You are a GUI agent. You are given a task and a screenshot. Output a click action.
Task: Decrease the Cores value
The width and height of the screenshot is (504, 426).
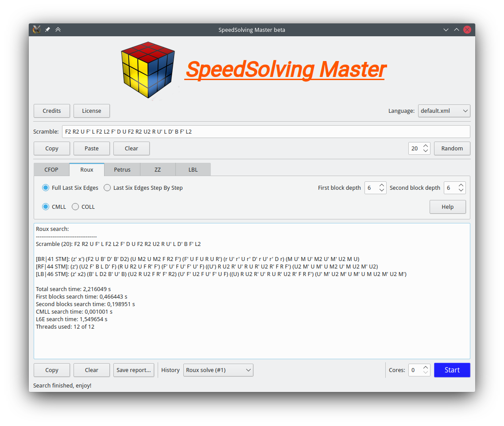click(x=426, y=373)
